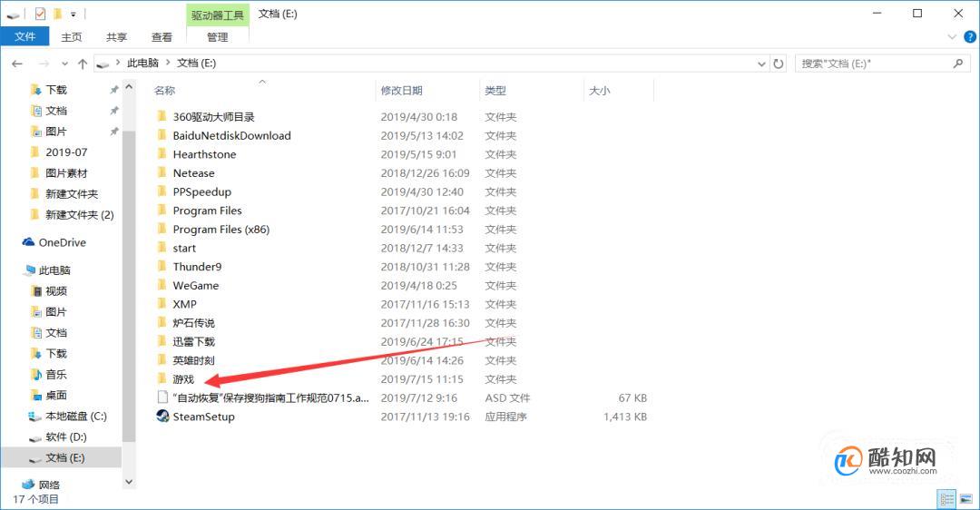Click the new folder icon in title bar
This screenshot has height=510, width=980.
click(57, 13)
